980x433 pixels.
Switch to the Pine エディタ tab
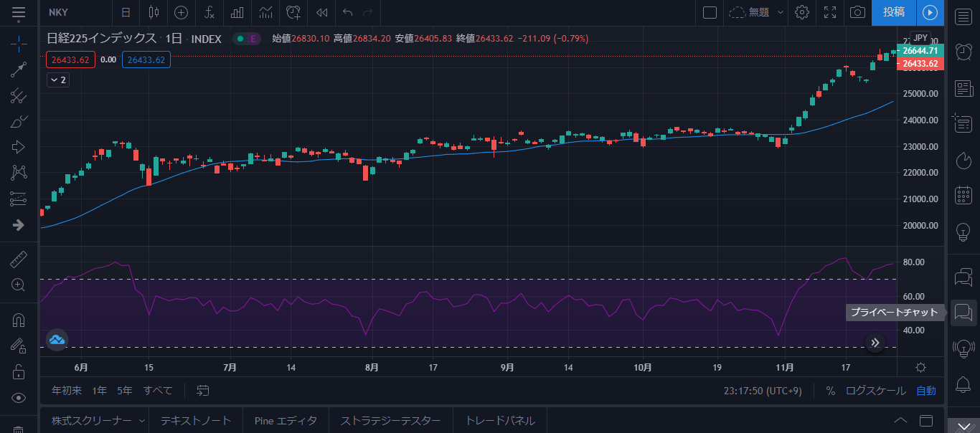click(x=286, y=421)
